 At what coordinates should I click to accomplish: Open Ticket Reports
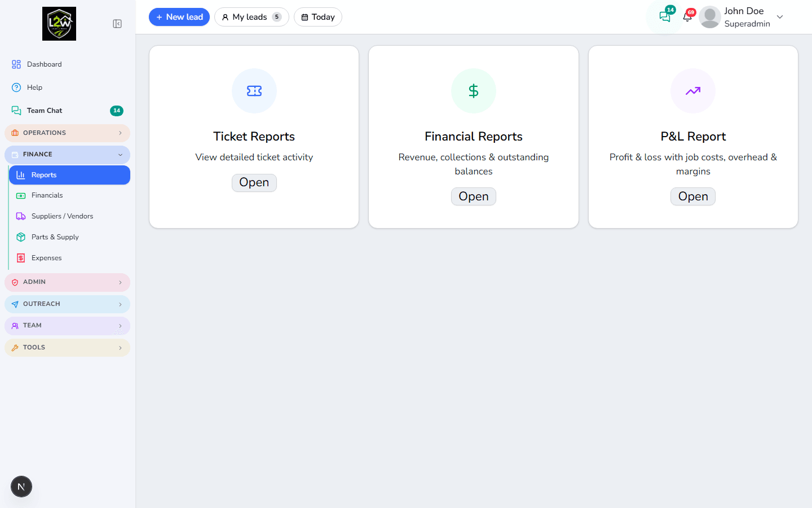(x=254, y=183)
